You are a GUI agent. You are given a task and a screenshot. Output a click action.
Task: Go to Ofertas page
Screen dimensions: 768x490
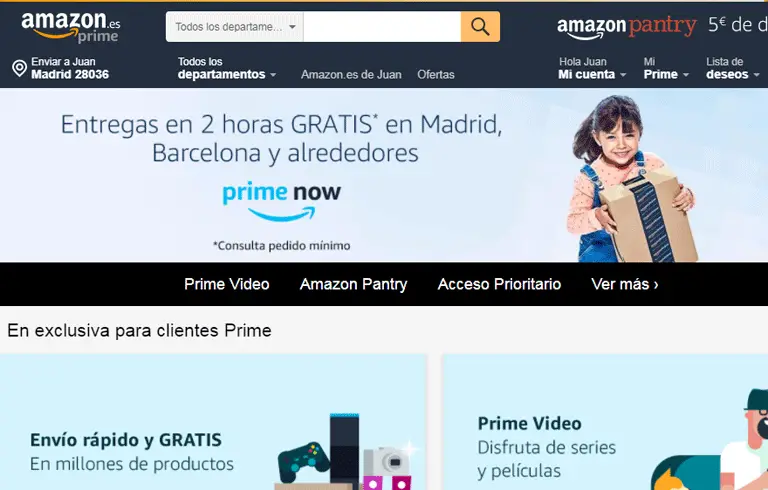[x=436, y=74]
